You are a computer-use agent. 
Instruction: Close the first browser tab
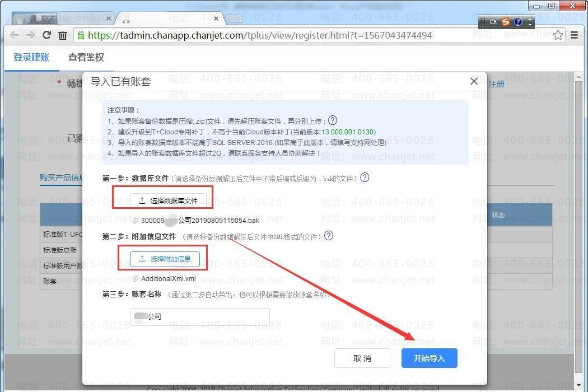tap(109, 18)
